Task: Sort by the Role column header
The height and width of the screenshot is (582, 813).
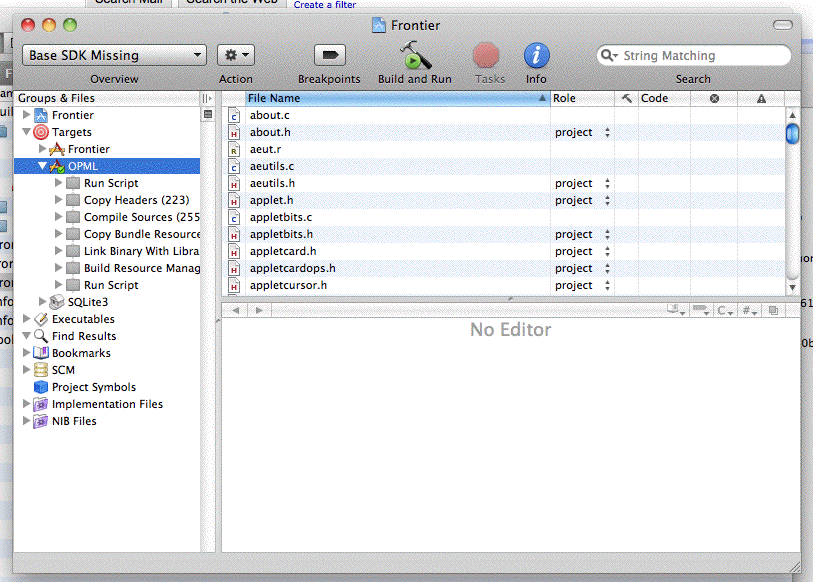Action: click(x=581, y=98)
